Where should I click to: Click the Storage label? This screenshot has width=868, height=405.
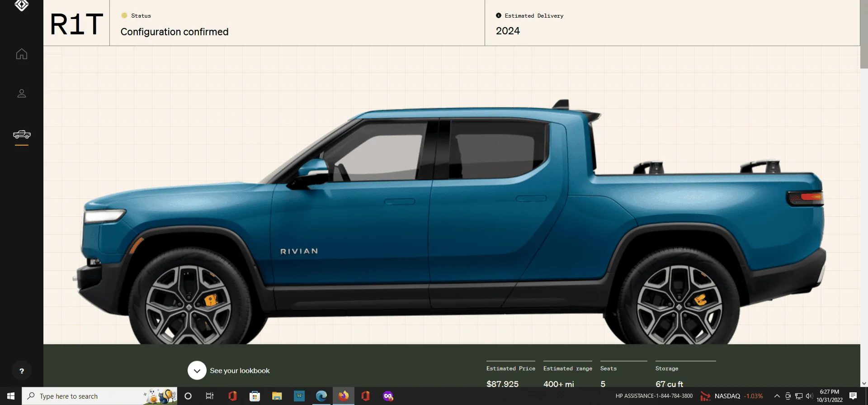click(667, 368)
